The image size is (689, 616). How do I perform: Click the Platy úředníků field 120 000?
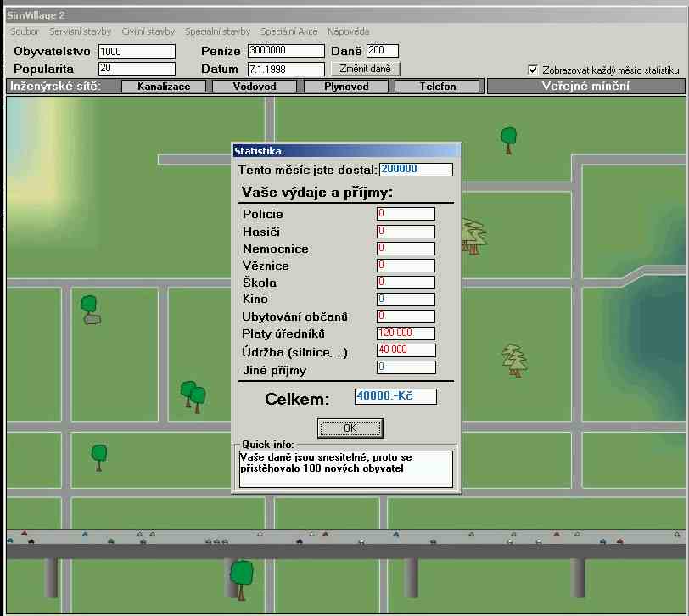click(x=406, y=333)
